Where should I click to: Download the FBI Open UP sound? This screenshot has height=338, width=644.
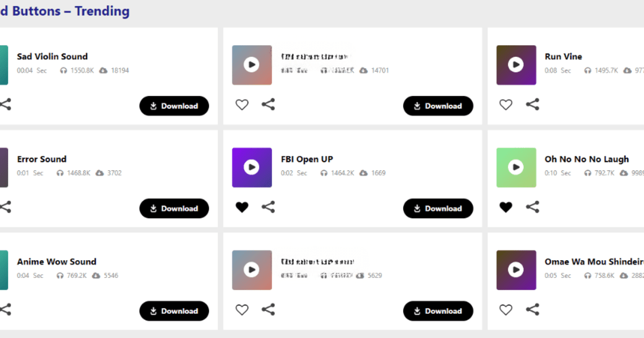(x=438, y=208)
